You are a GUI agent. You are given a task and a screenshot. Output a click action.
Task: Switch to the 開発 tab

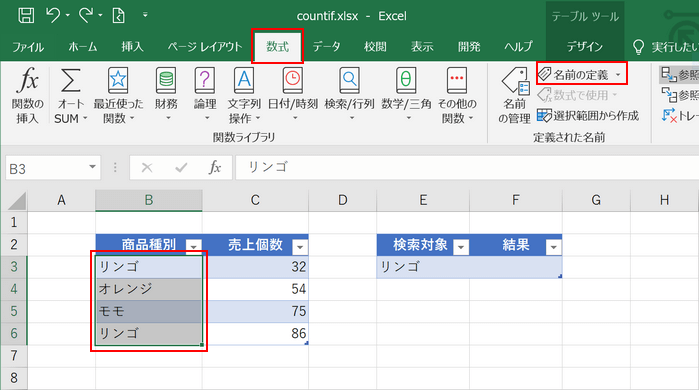469,47
